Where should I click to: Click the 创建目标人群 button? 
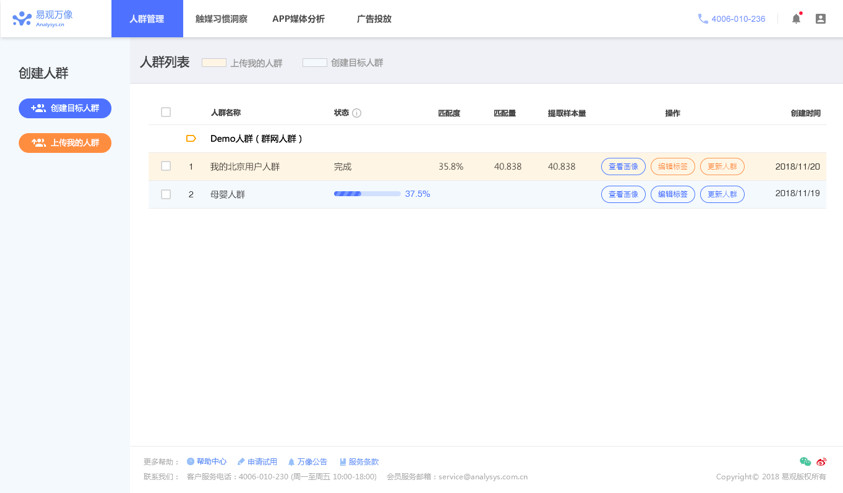click(x=65, y=108)
